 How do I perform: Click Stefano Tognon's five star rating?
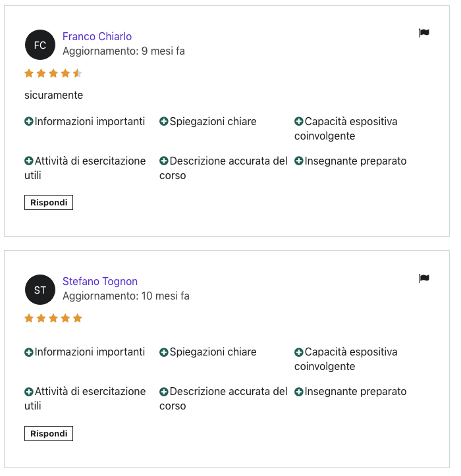point(53,318)
